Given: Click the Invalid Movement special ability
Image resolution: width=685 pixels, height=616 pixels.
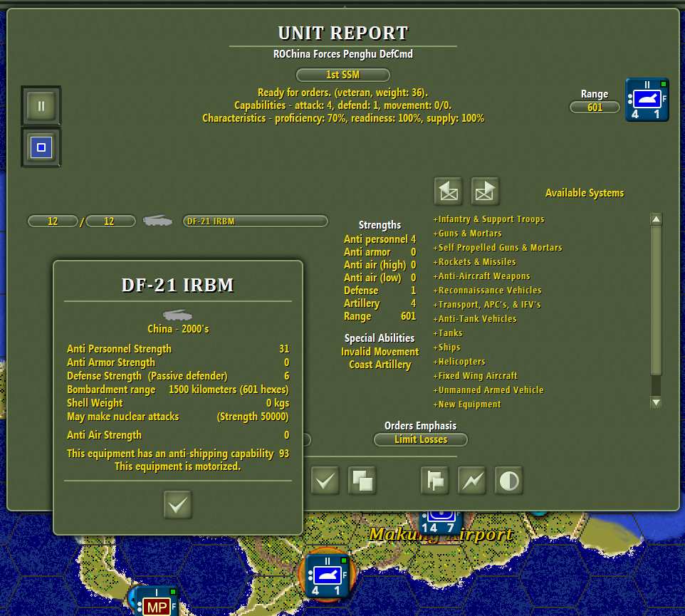Looking at the screenshot, I should pos(380,352).
